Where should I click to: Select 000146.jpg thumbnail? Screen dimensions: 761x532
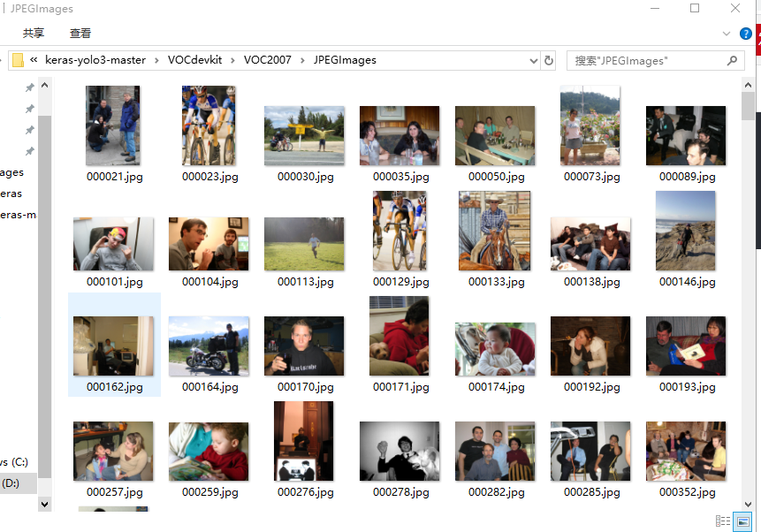tap(685, 231)
